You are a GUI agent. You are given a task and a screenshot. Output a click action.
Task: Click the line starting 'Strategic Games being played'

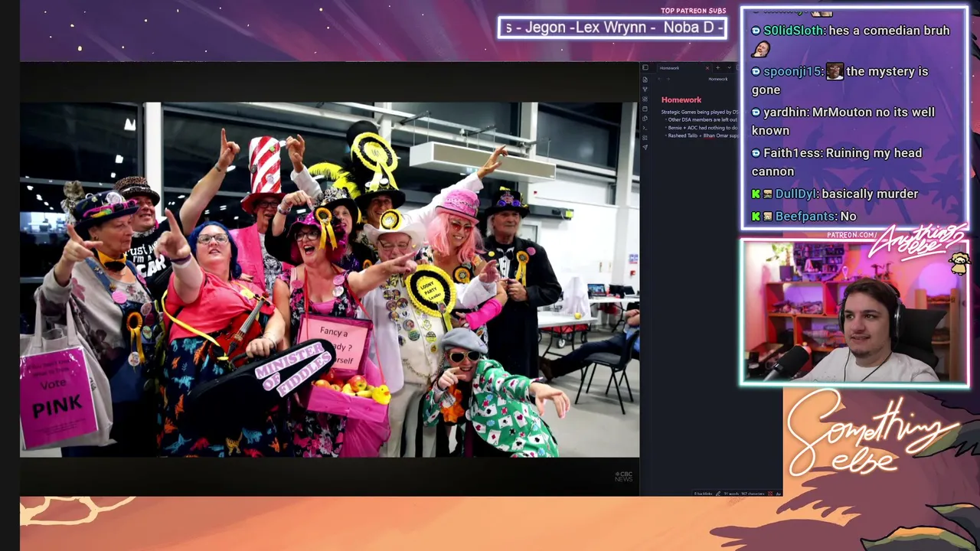(x=699, y=112)
